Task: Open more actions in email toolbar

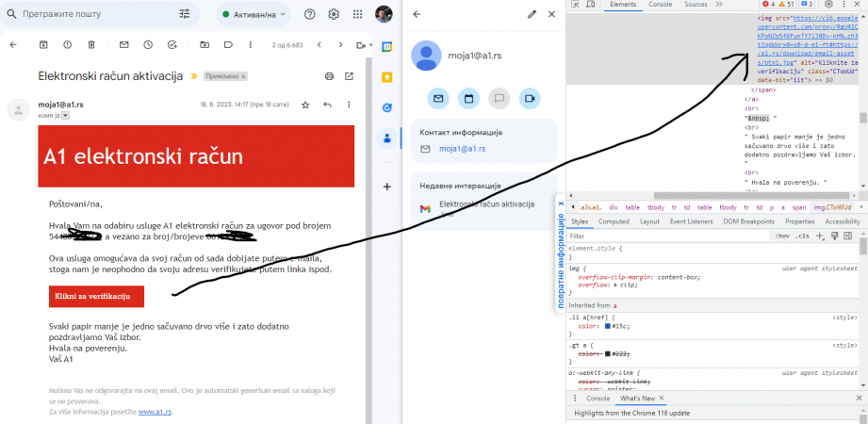Action: pyautogui.click(x=253, y=45)
